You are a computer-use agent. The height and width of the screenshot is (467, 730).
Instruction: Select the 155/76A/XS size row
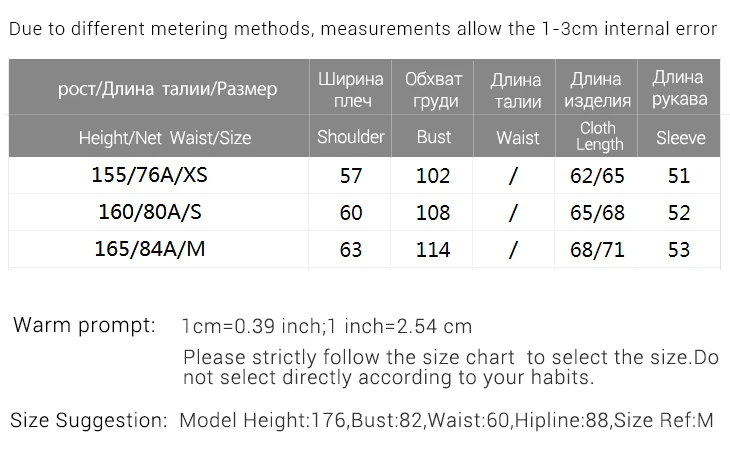click(365, 176)
